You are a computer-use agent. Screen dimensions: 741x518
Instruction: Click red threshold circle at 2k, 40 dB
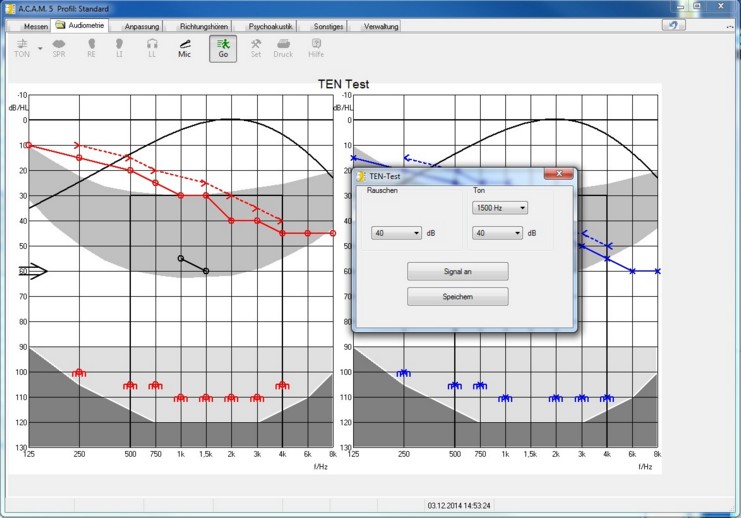231,220
